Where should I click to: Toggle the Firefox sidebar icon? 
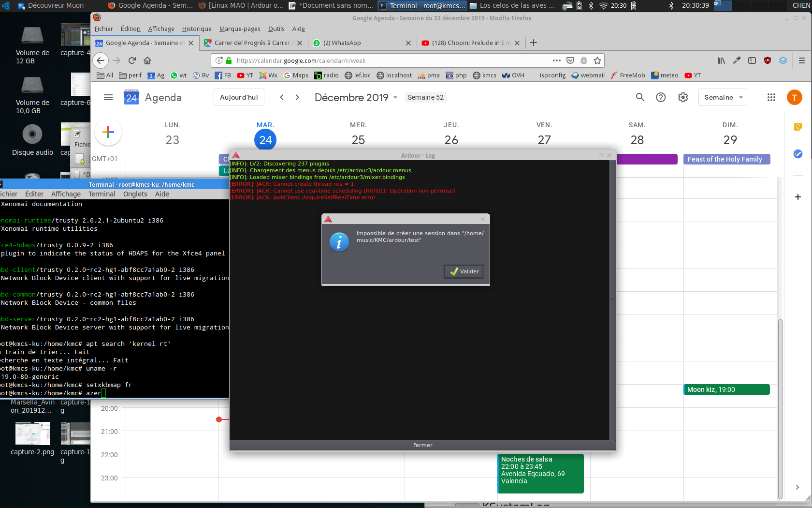click(752, 60)
